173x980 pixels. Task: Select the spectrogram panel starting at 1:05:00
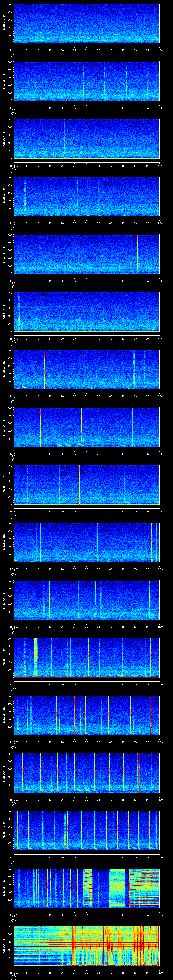(86, 312)
